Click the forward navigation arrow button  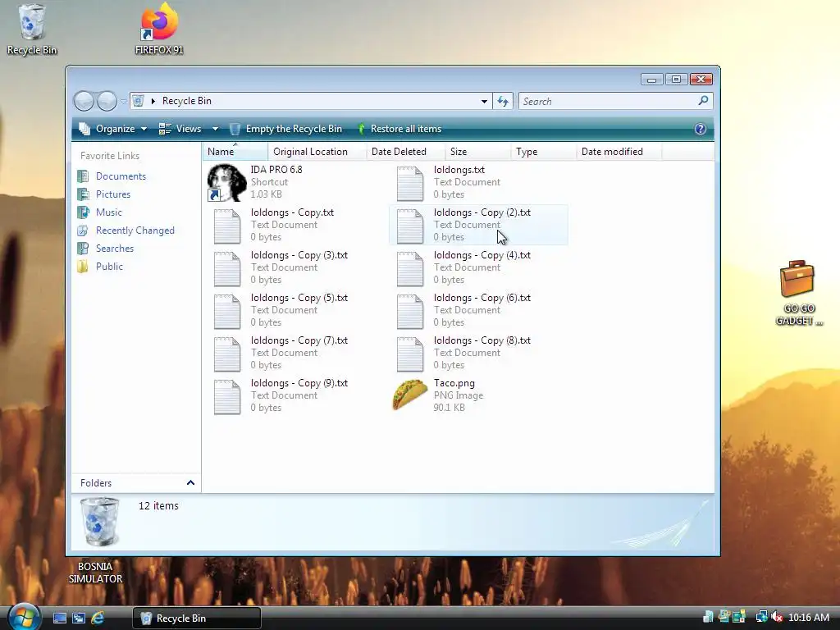point(107,101)
